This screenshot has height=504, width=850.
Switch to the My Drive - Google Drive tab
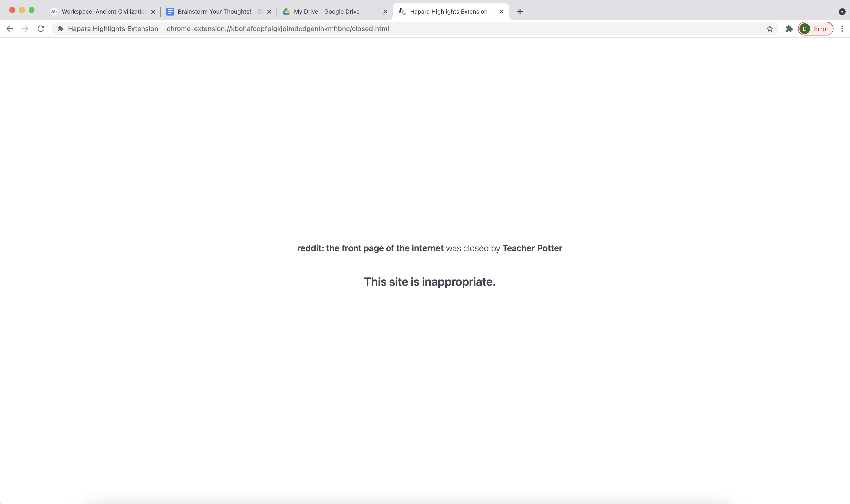tap(326, 11)
